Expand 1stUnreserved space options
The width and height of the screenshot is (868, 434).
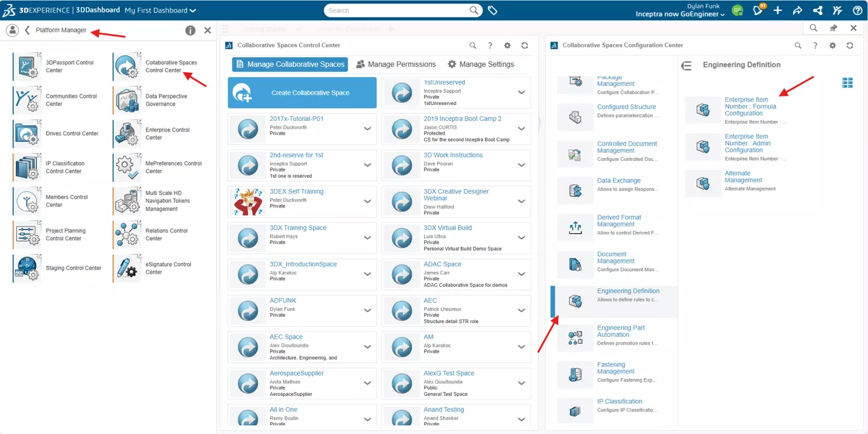click(x=521, y=93)
